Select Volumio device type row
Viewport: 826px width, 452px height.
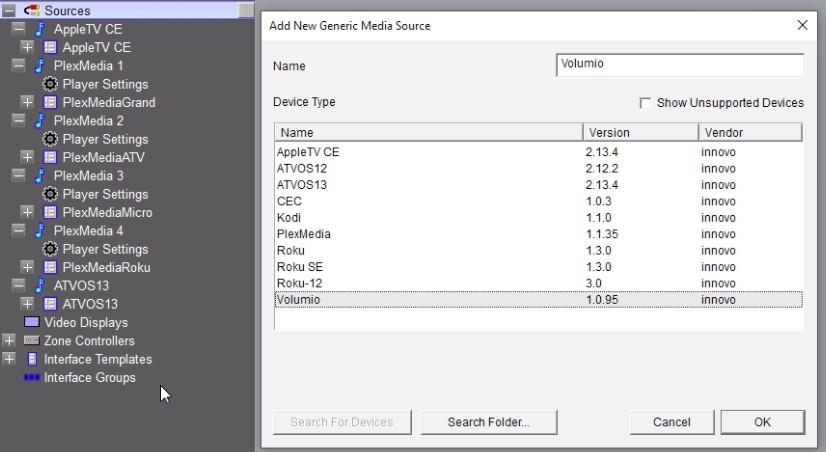538,299
